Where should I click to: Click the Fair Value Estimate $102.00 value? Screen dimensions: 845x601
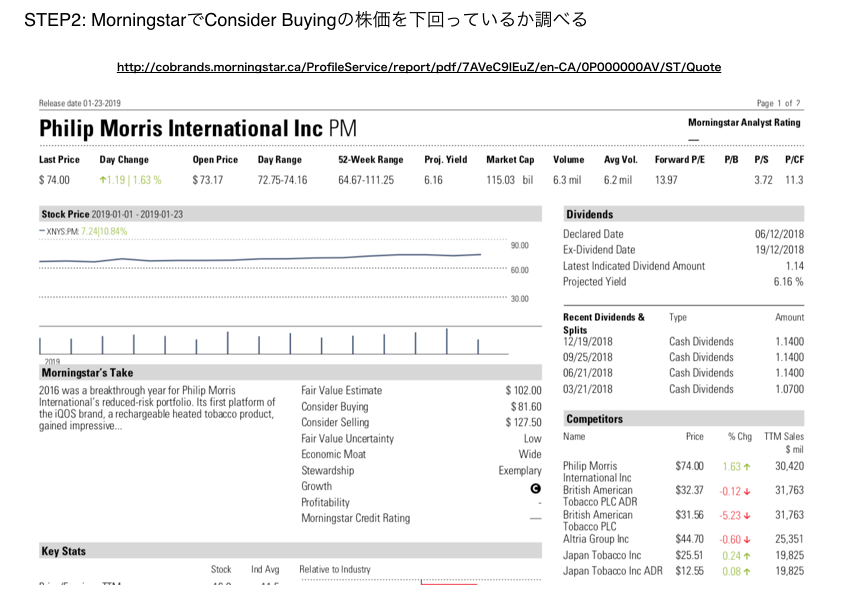[x=523, y=390]
